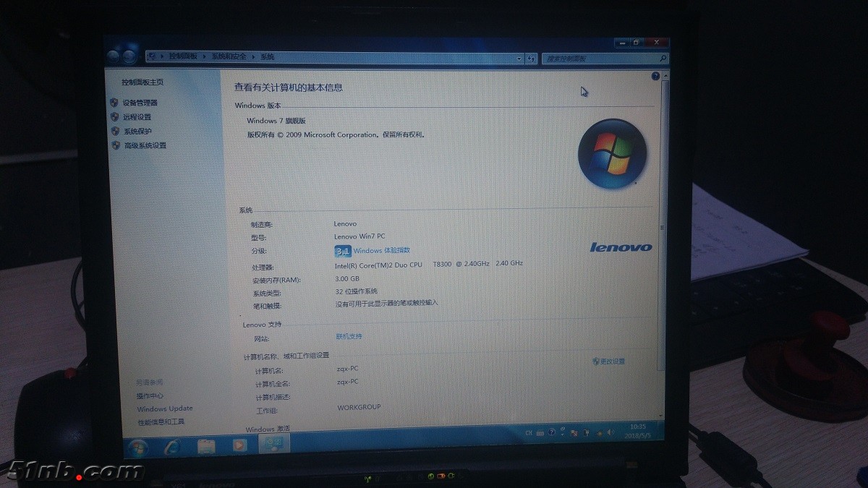Open Action Center (操作中心) link
This screenshot has height=488, width=868.
click(x=150, y=396)
